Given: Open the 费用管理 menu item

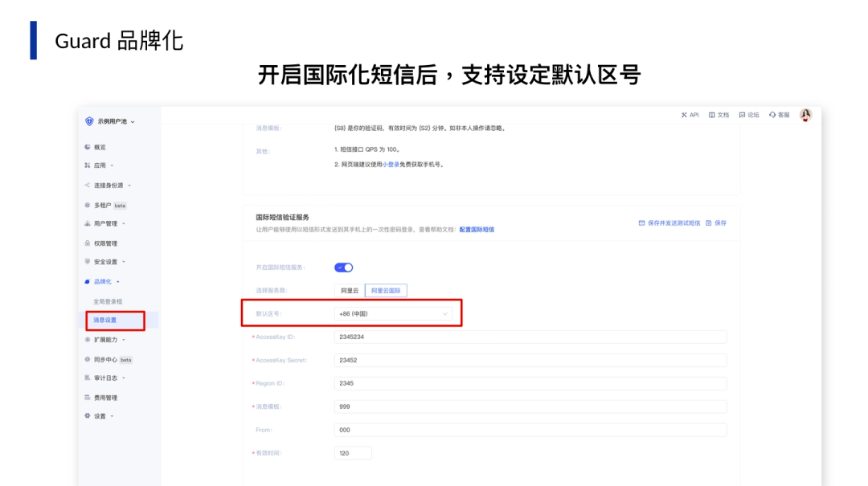Looking at the screenshot, I should 105,398.
